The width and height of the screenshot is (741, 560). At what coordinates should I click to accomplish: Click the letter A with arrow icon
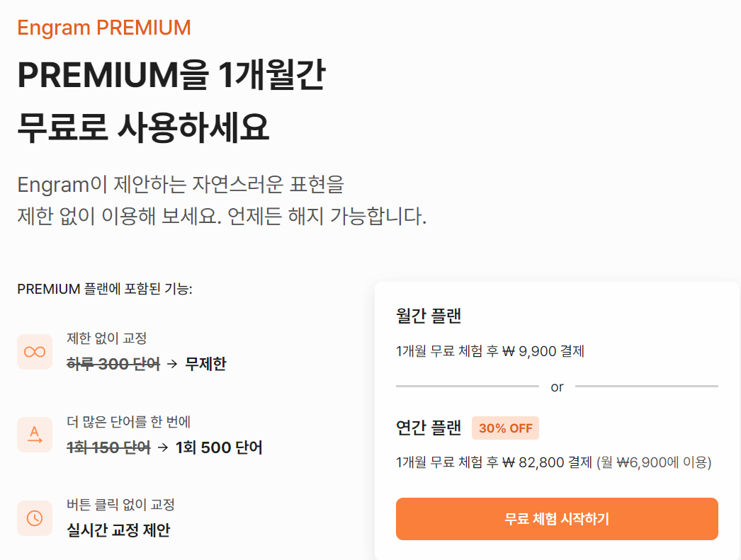pos(35,435)
